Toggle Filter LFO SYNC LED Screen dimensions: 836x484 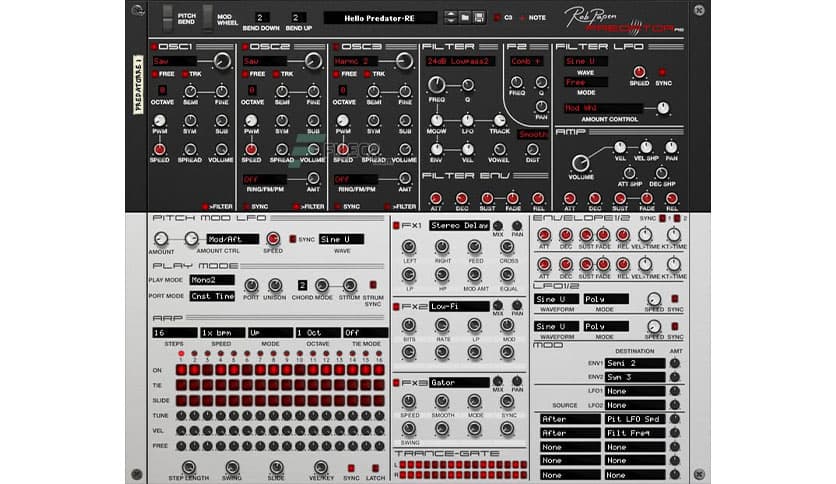tap(663, 72)
